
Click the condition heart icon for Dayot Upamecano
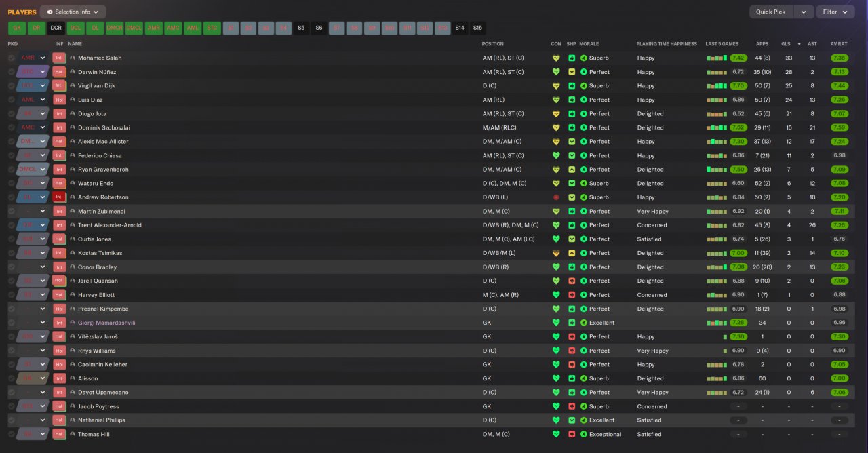(556, 393)
